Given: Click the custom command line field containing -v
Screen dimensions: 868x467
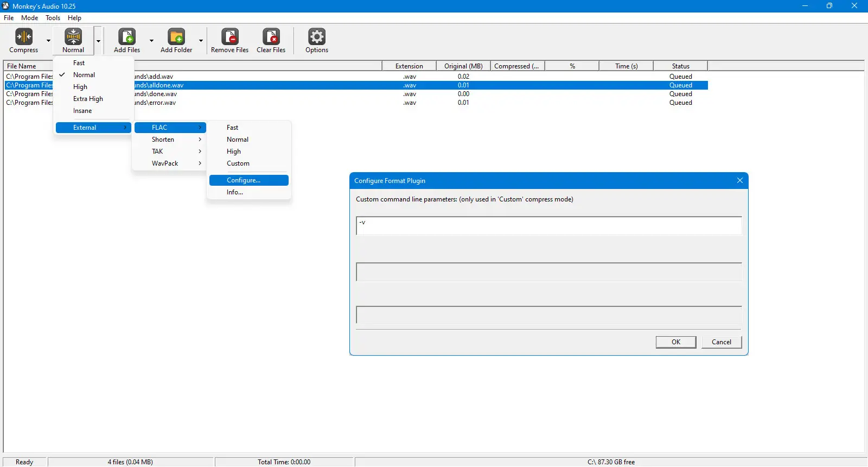Looking at the screenshot, I should point(549,226).
